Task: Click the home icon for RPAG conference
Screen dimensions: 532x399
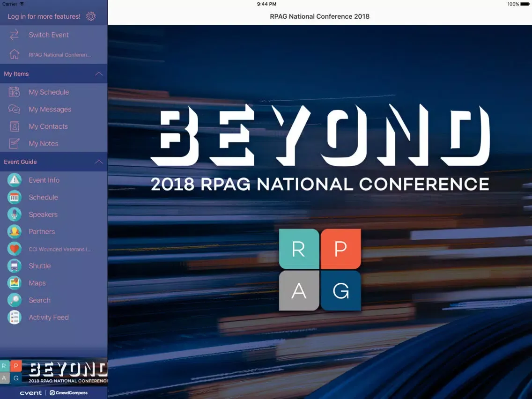Action: [x=14, y=54]
